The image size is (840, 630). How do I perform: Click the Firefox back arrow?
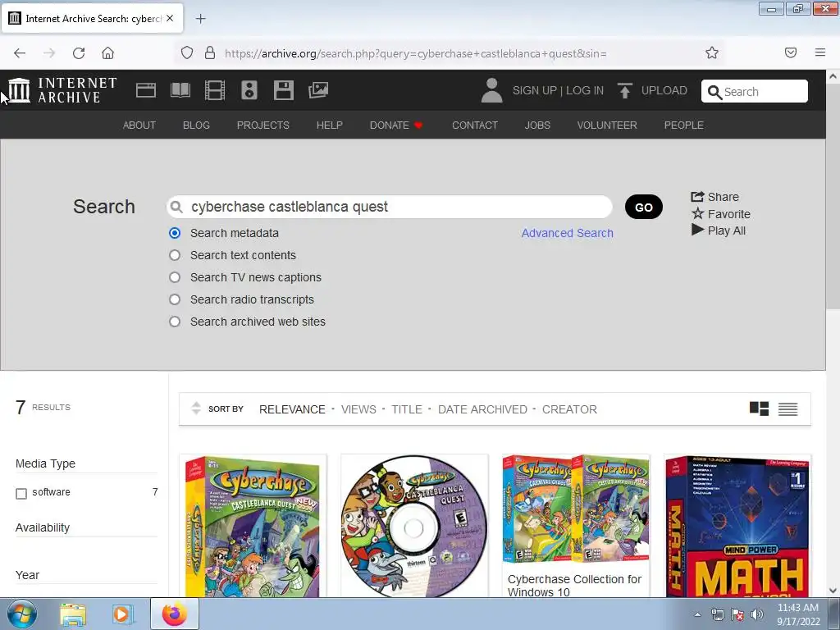coord(20,53)
